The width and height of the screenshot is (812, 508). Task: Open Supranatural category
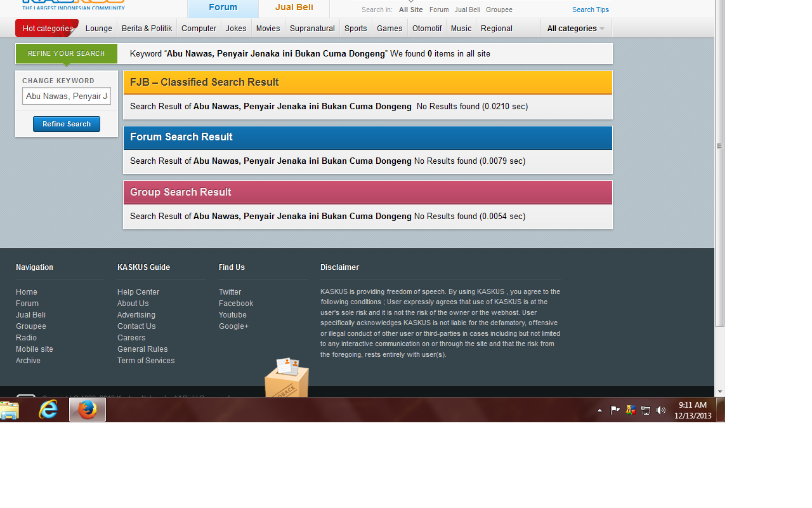[312, 28]
